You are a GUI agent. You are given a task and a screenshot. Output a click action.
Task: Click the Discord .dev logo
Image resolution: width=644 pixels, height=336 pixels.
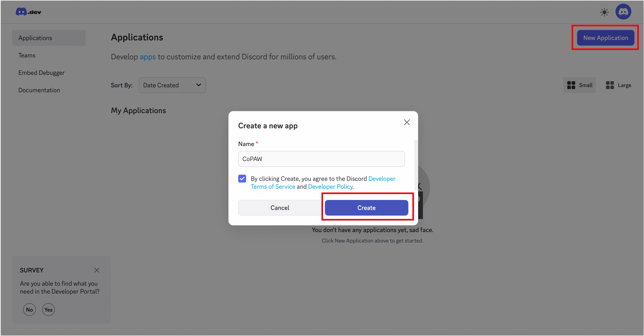click(x=28, y=12)
